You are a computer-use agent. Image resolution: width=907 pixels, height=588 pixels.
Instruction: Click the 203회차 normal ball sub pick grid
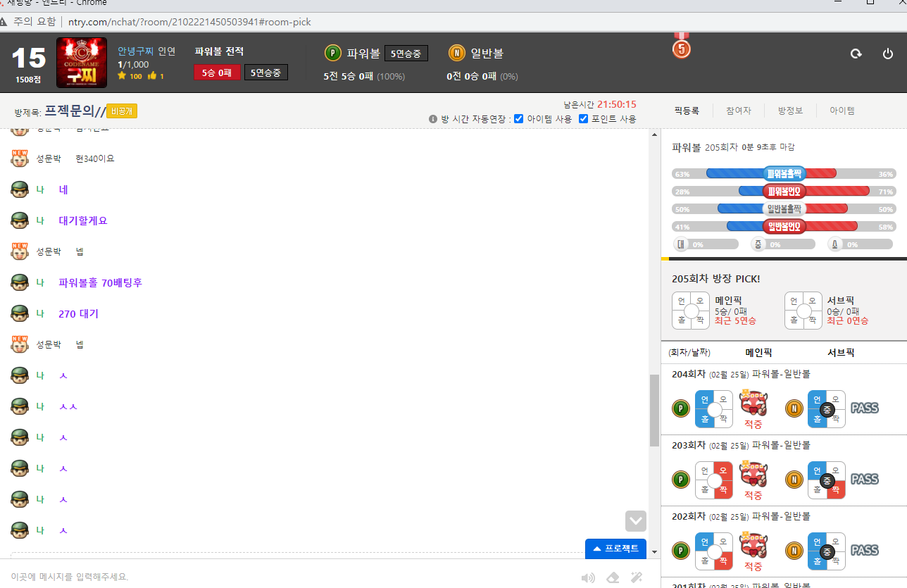point(827,480)
